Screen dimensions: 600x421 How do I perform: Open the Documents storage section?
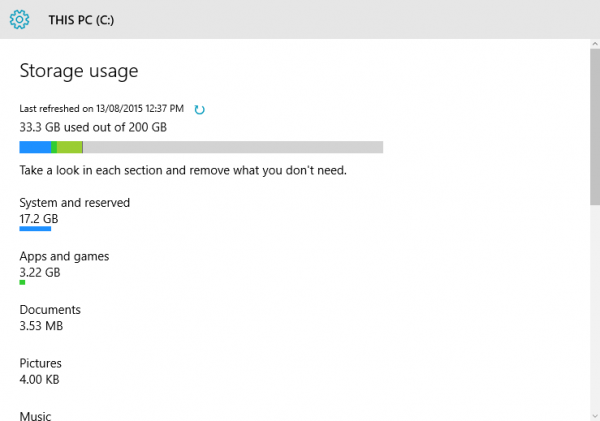50,318
